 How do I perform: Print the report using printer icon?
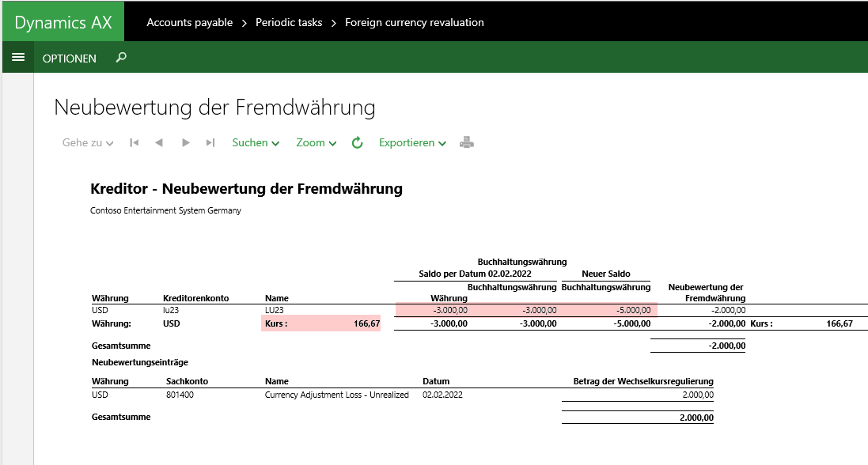(x=467, y=143)
